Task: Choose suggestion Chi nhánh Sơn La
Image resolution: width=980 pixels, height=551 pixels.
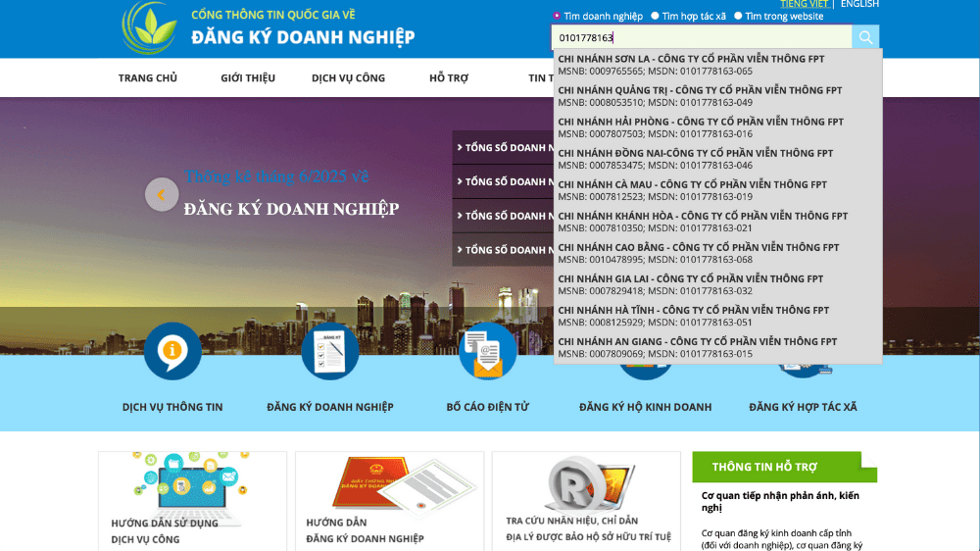Action: coord(717,65)
